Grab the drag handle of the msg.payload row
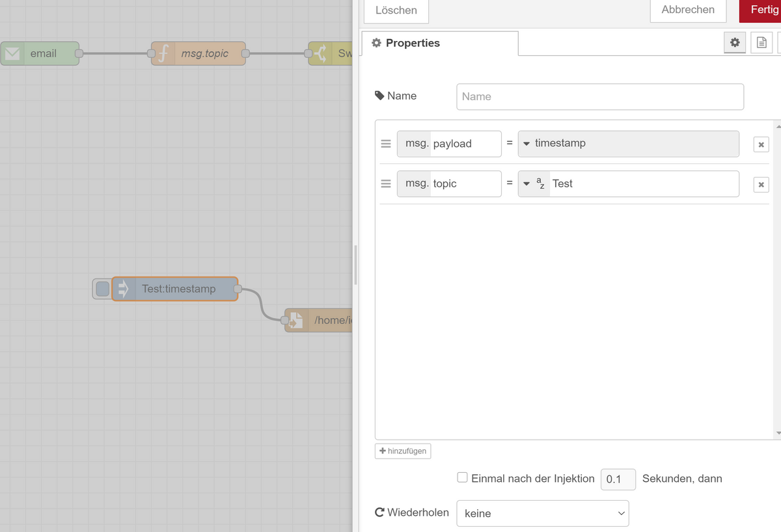Image resolution: width=781 pixels, height=532 pixels. coord(386,144)
